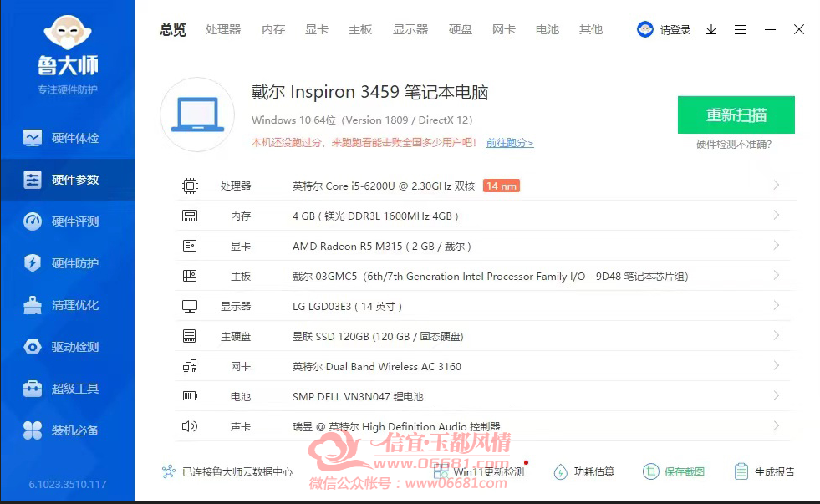Expand the 显卡 row chevron
Screen dimensions: 820x504
(x=776, y=245)
